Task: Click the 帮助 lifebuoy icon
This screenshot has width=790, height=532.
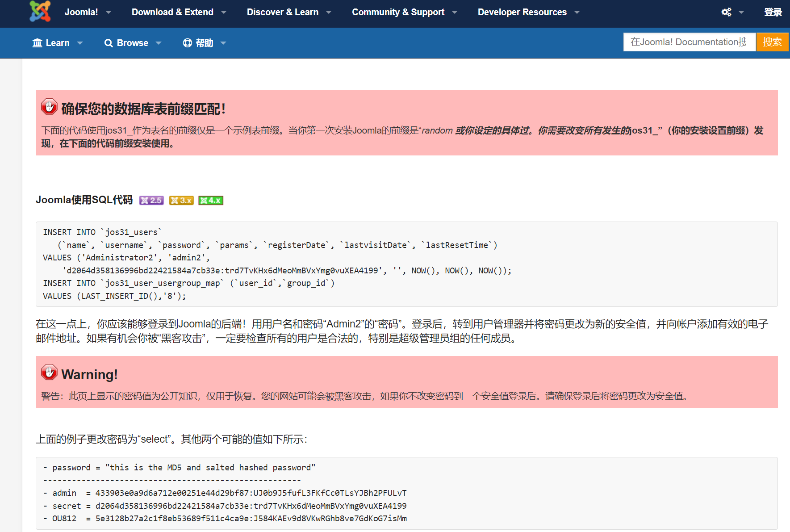Action: pyautogui.click(x=188, y=43)
